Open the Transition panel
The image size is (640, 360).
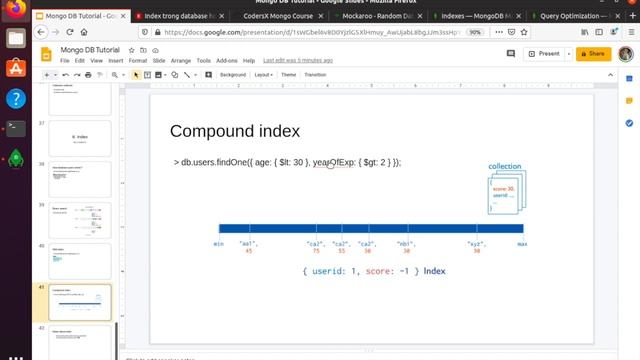pyautogui.click(x=315, y=75)
